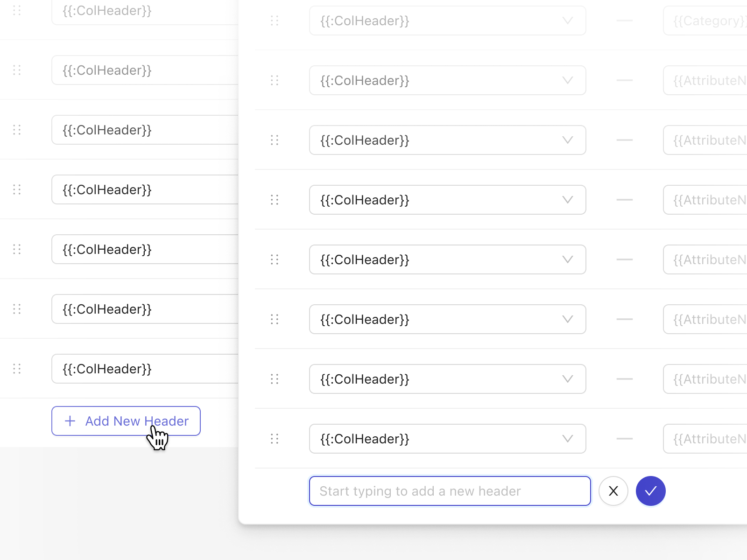Select the drag handle beside the left panel's last header
The image size is (747, 560).
(17, 369)
